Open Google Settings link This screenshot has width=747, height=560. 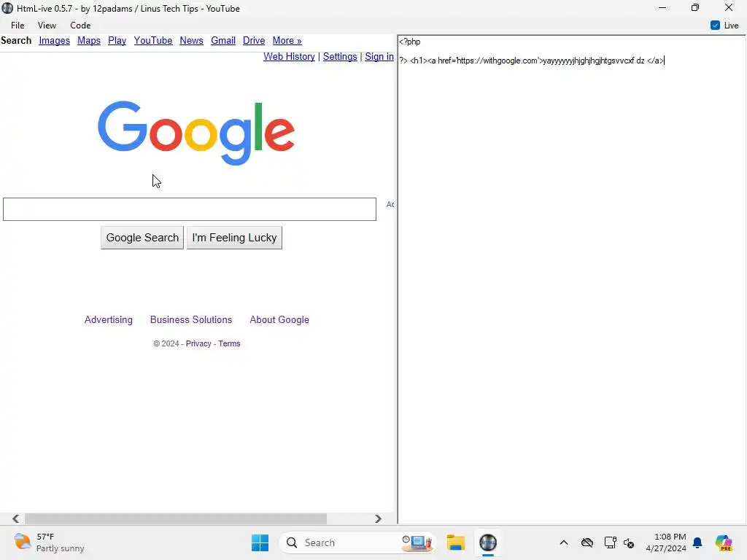340,57
